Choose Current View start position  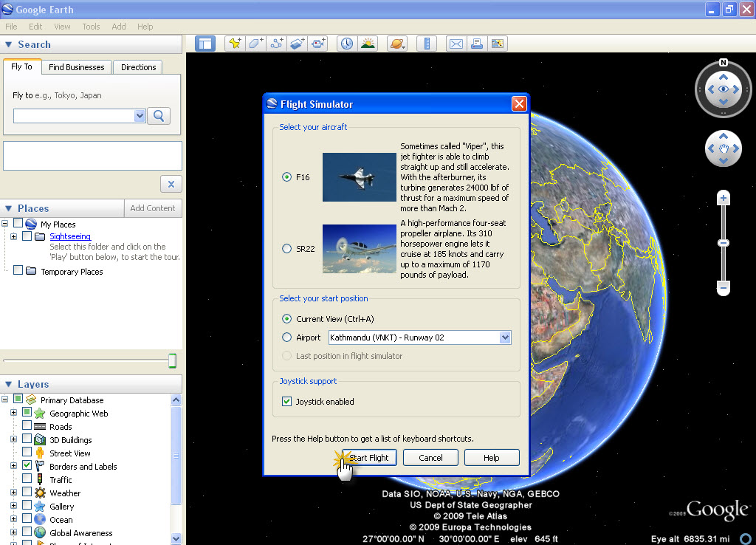(287, 319)
